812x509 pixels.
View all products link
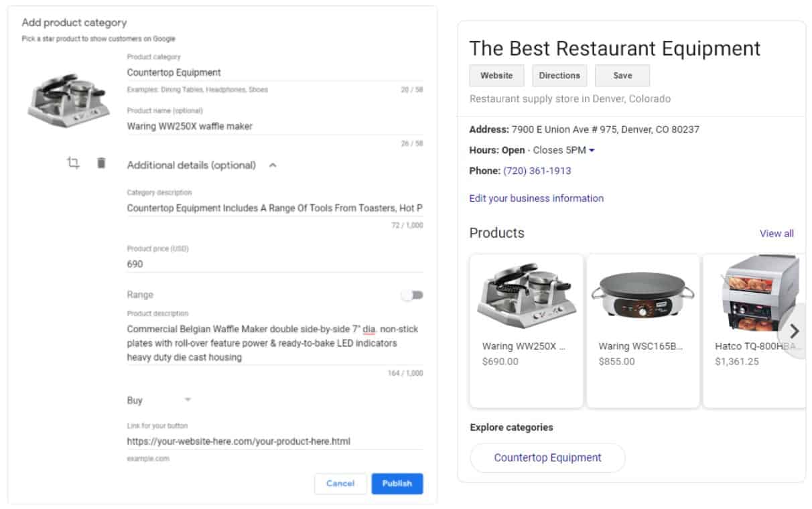[x=776, y=234]
